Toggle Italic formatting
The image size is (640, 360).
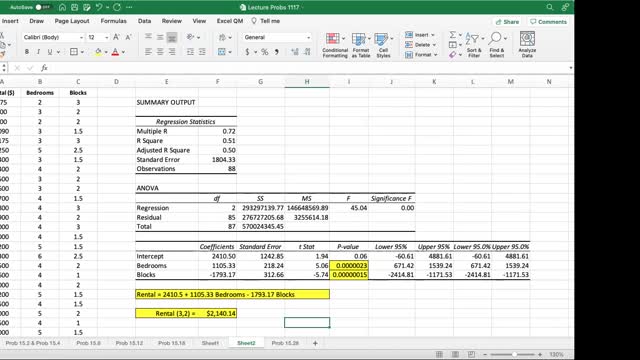pos(38,52)
